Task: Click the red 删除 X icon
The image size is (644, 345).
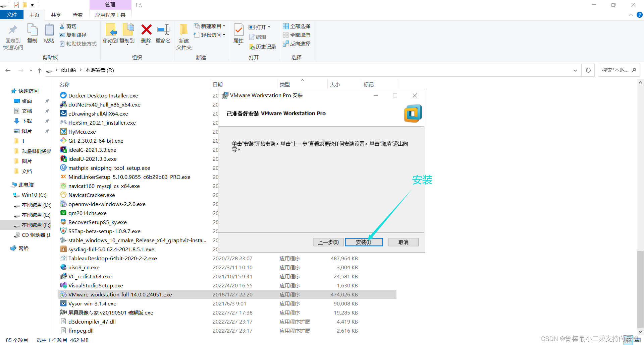Action: [x=146, y=29]
